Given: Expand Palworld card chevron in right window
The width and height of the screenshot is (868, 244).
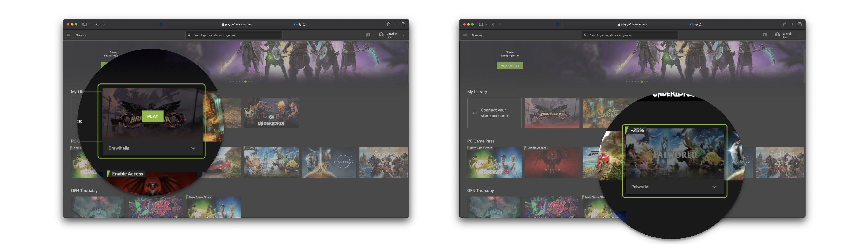Looking at the screenshot, I should point(714,187).
